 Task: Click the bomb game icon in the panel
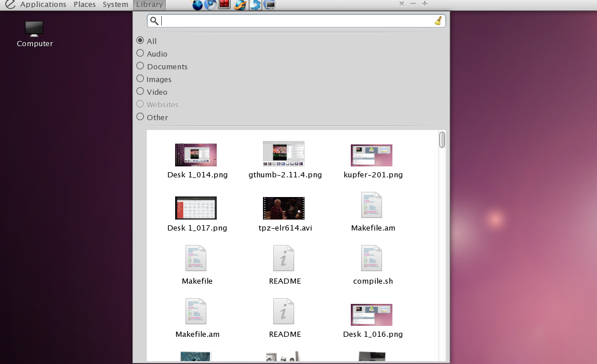pyautogui.click(x=198, y=5)
